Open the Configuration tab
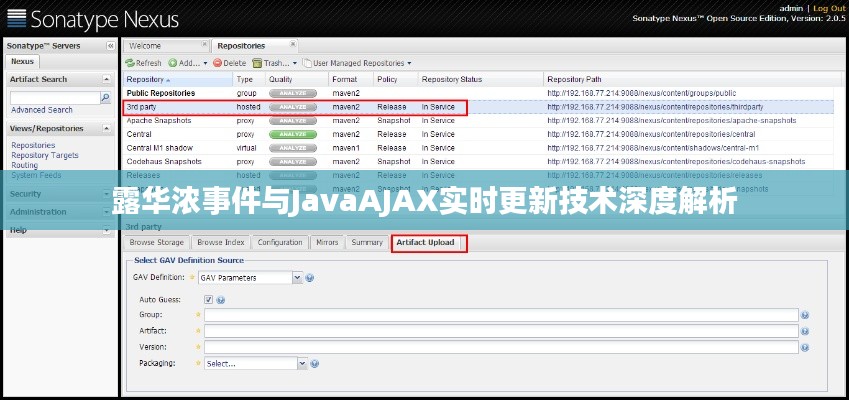This screenshot has height=400, width=849. tap(279, 242)
